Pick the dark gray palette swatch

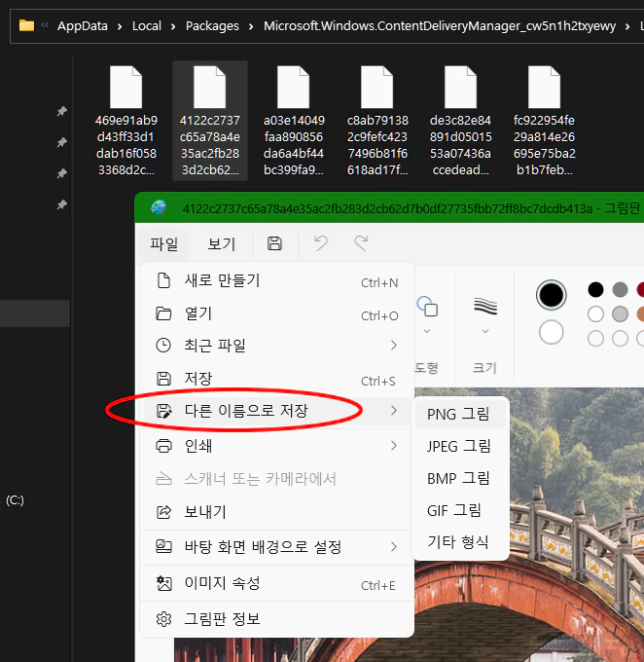point(620,290)
